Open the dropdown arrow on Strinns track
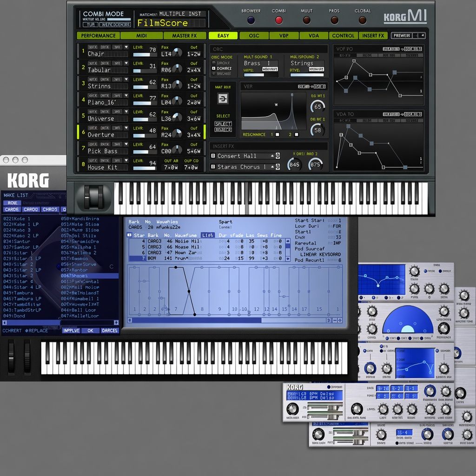Image resolution: width=476 pixels, height=476 pixels. tap(126, 79)
